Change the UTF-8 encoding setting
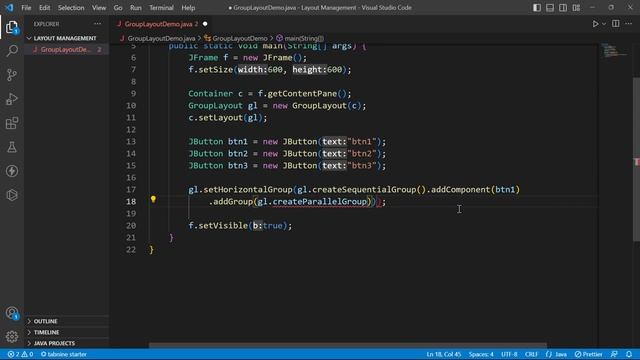 coord(509,354)
